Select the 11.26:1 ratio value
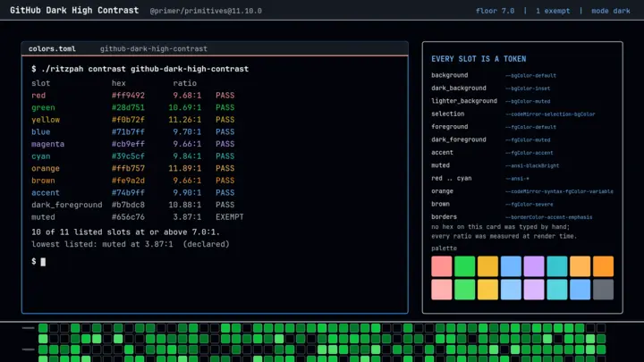The image size is (644, 362). pyautogui.click(x=185, y=120)
